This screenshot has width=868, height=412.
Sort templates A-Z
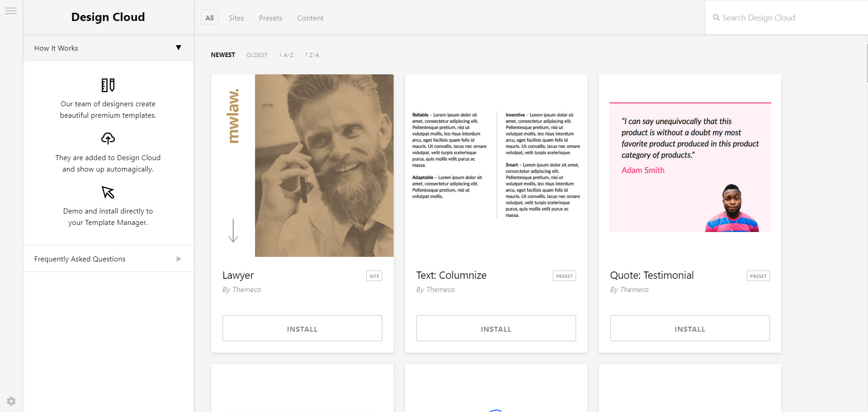pyautogui.click(x=286, y=55)
